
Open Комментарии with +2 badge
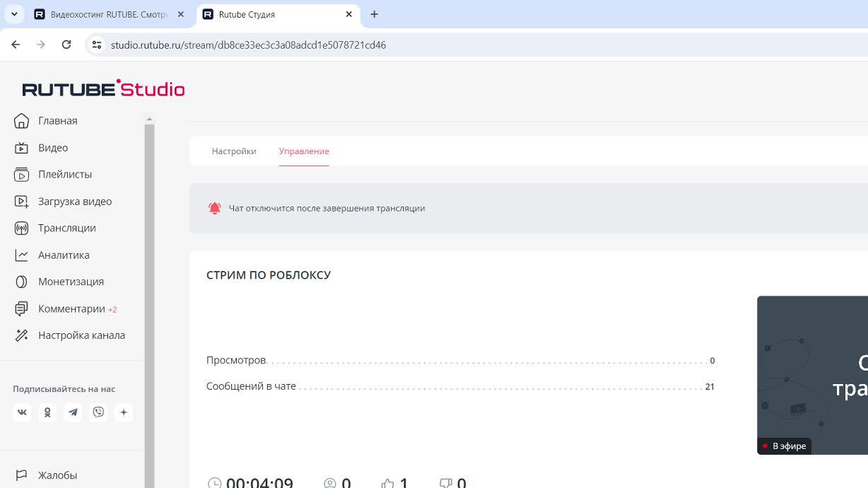(78, 308)
